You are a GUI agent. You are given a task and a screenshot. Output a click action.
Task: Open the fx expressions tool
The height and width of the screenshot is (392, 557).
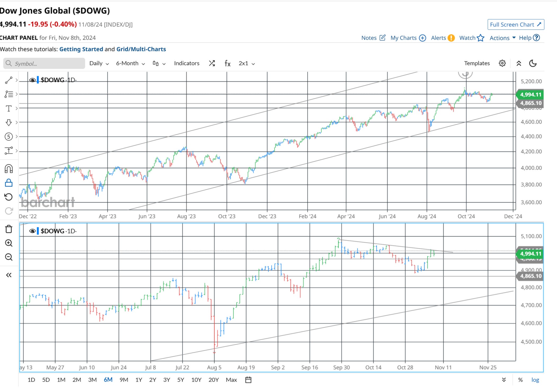pyautogui.click(x=227, y=63)
